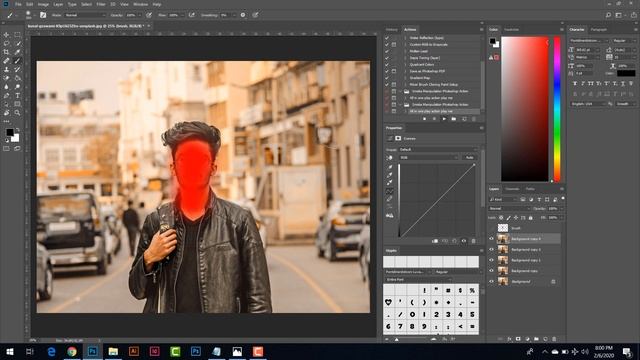Toggle dialog box for Save as Photoshop PDF action
Viewport: 640px width, 360px height.
point(394,71)
